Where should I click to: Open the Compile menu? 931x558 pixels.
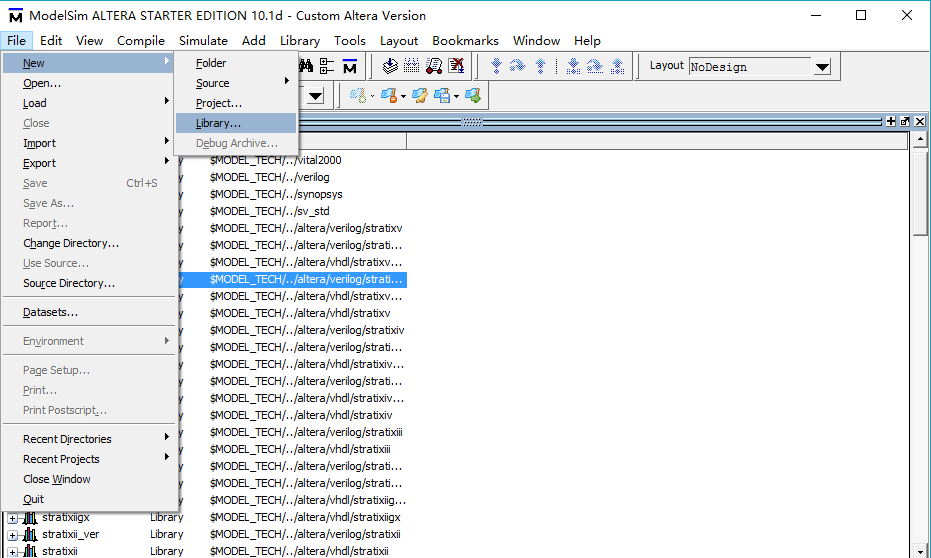coord(141,40)
